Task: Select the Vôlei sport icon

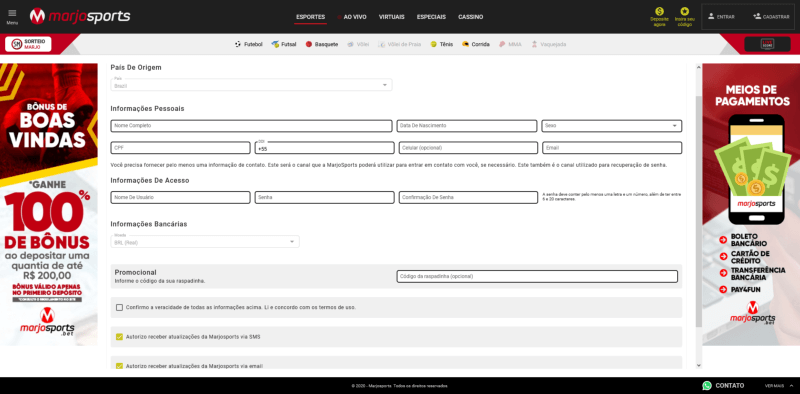Action: (x=351, y=44)
